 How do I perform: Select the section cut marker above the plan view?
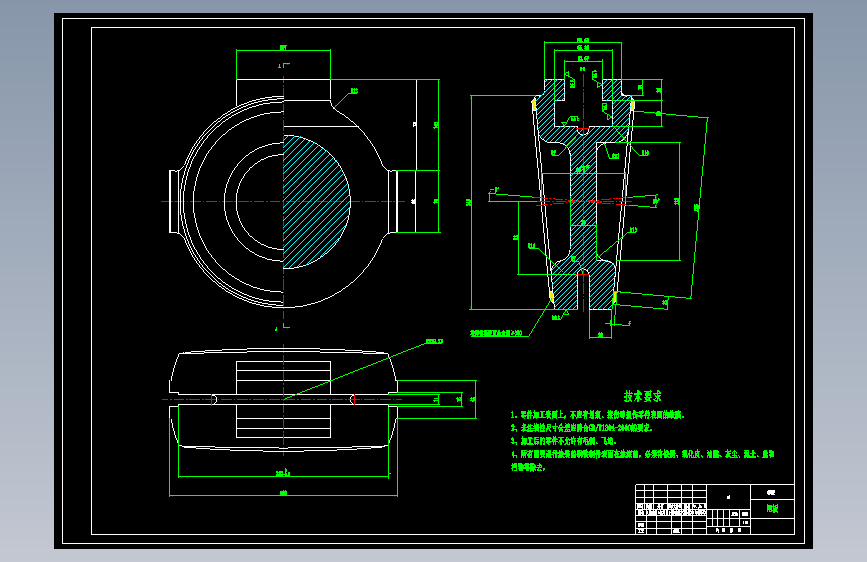coord(284,65)
